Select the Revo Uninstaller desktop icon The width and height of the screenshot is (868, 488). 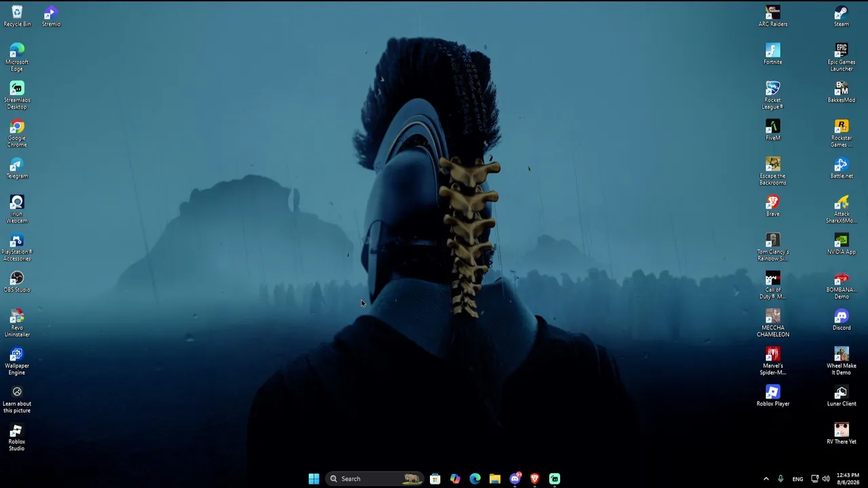pos(17,323)
